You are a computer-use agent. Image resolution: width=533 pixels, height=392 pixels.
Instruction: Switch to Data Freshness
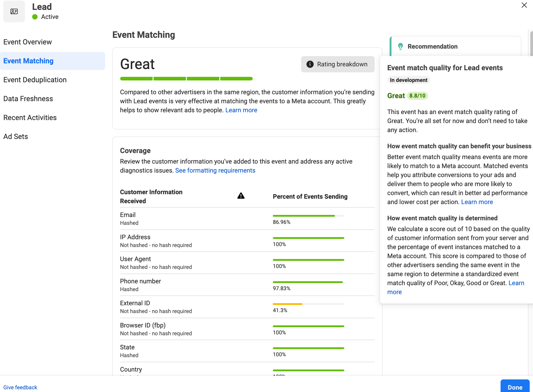(x=28, y=99)
